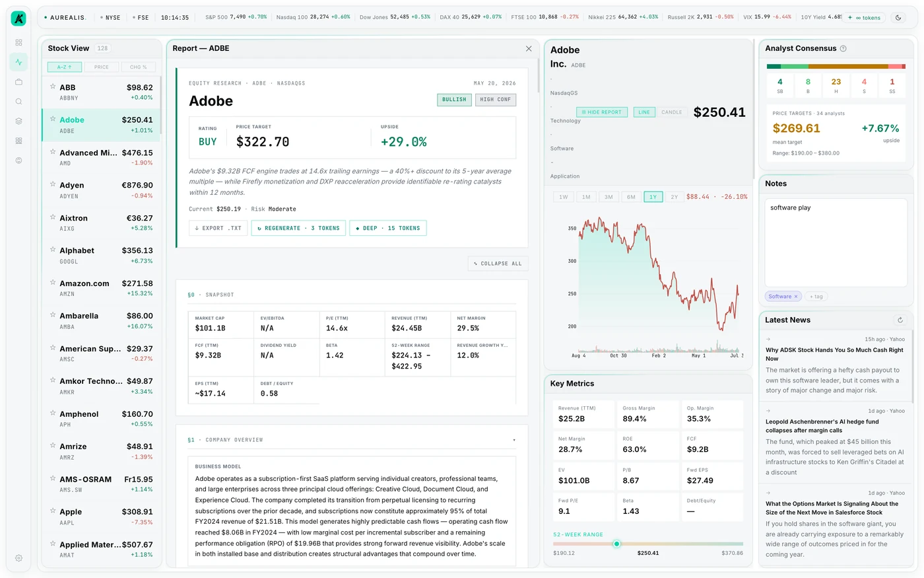
Task: Star Amazon.com as a favorite
Action: 52,283
